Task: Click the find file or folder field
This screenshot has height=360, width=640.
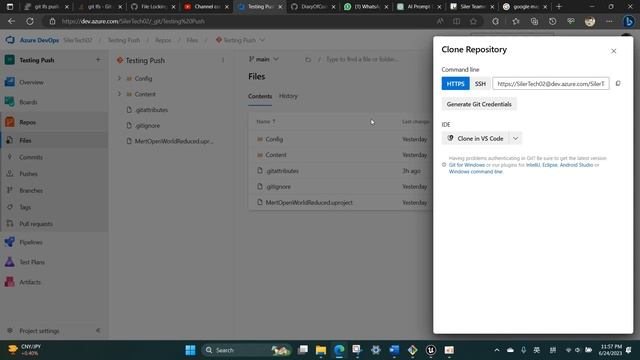Action: pyautogui.click(x=362, y=60)
